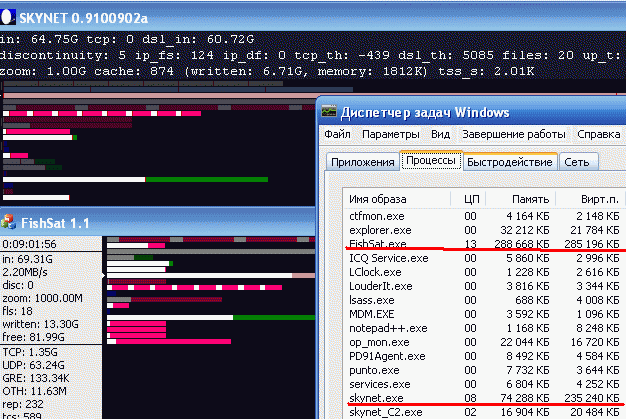
Task: Sort processes by Память column
Action: click(520, 199)
